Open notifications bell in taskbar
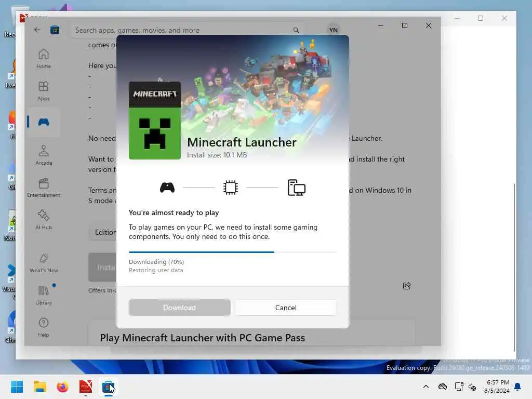 518,387
